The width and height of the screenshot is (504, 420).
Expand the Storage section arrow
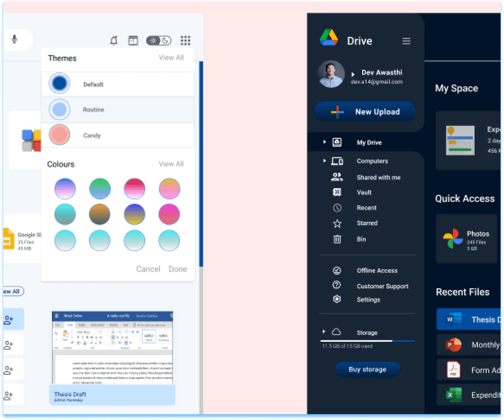coord(324,331)
